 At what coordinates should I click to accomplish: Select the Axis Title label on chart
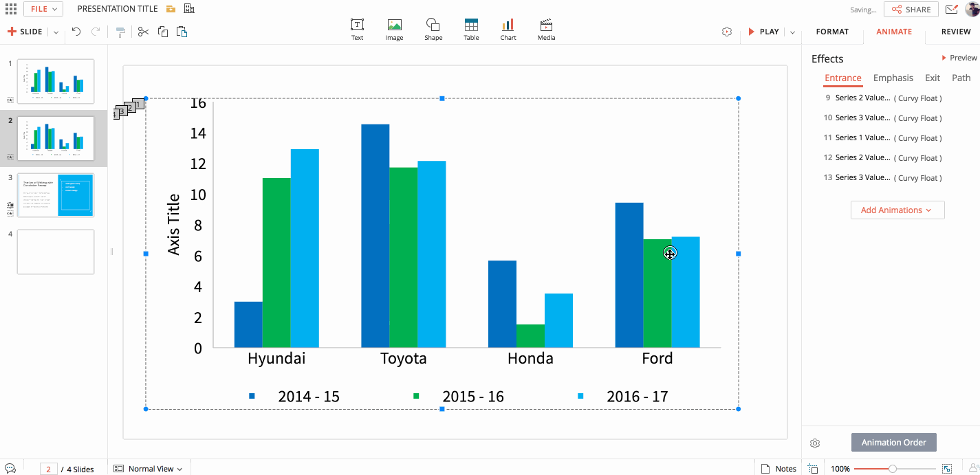pyautogui.click(x=173, y=224)
